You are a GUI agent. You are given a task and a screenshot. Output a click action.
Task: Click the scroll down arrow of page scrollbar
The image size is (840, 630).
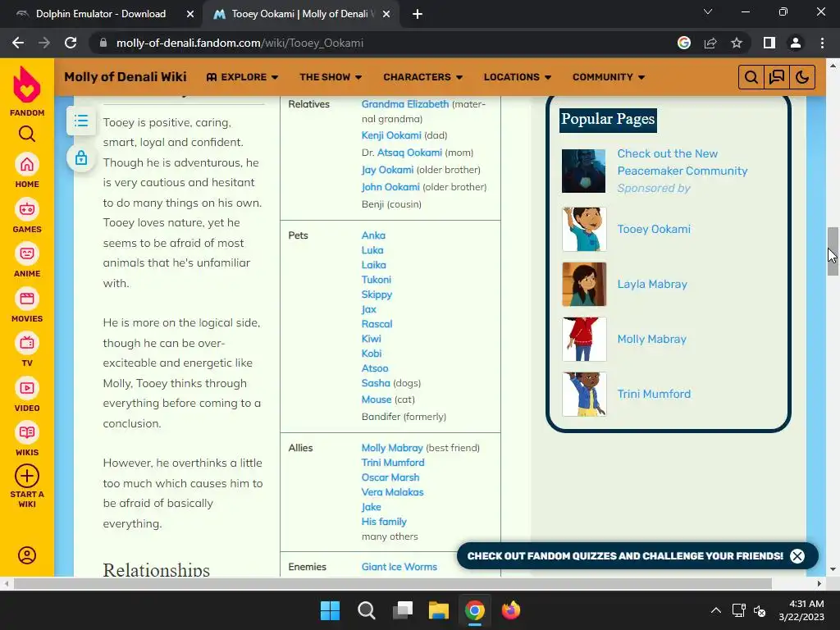tap(833, 569)
